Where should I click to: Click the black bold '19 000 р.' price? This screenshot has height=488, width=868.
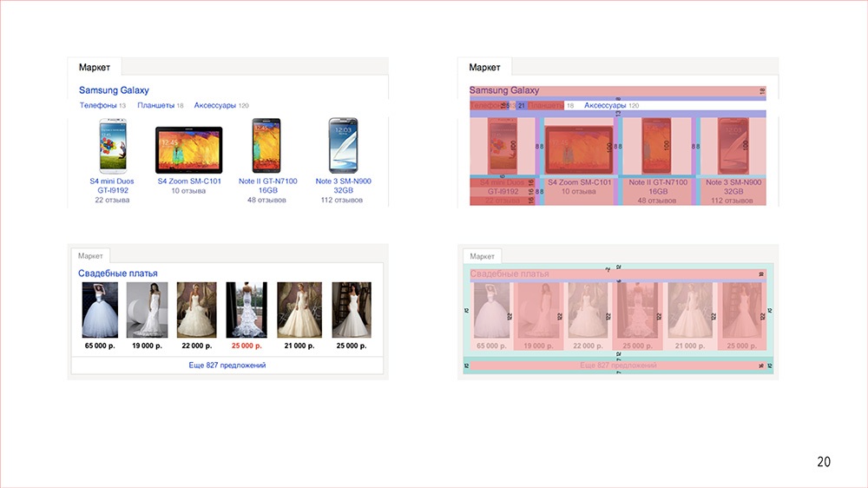(x=147, y=346)
